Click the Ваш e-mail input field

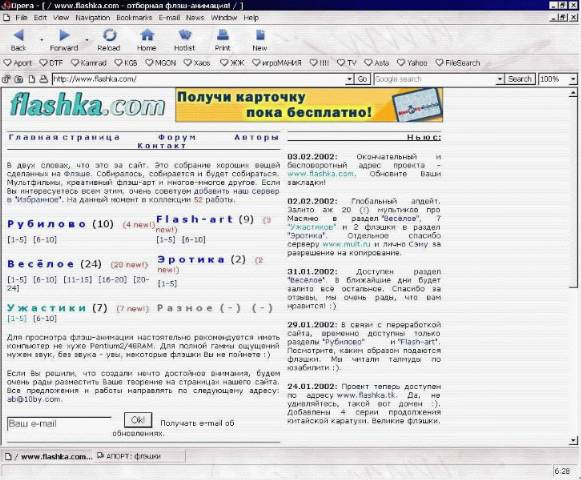tap(59, 424)
